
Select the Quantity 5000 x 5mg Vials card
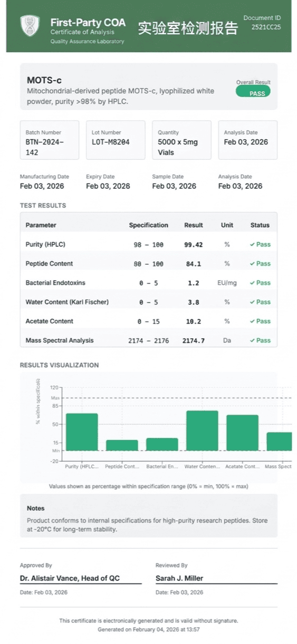point(181,140)
